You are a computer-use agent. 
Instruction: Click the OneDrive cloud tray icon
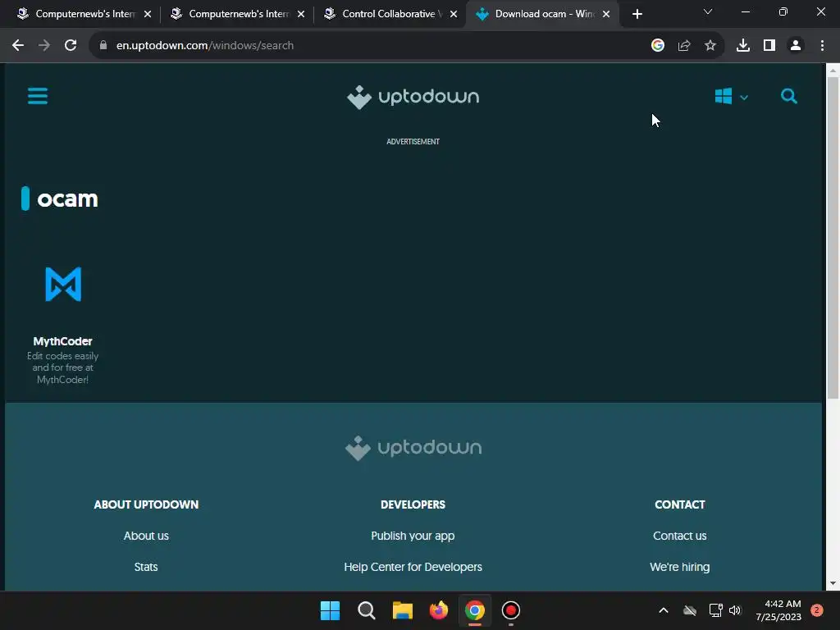pyautogui.click(x=690, y=610)
